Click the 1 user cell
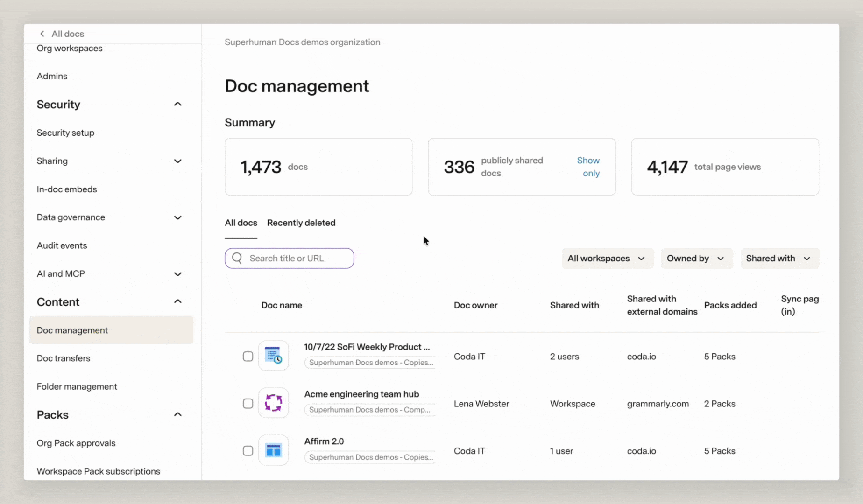Image resolution: width=863 pixels, height=504 pixels. click(561, 451)
